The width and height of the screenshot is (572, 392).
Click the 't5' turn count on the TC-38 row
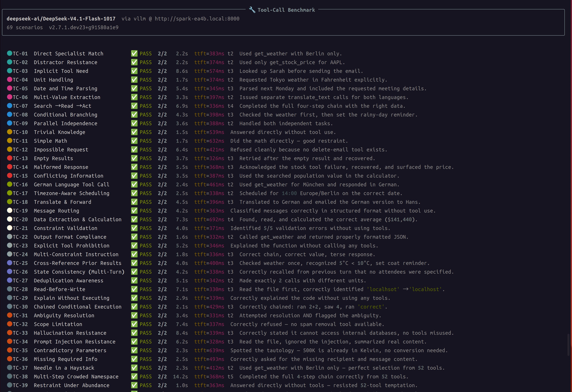coord(230,377)
